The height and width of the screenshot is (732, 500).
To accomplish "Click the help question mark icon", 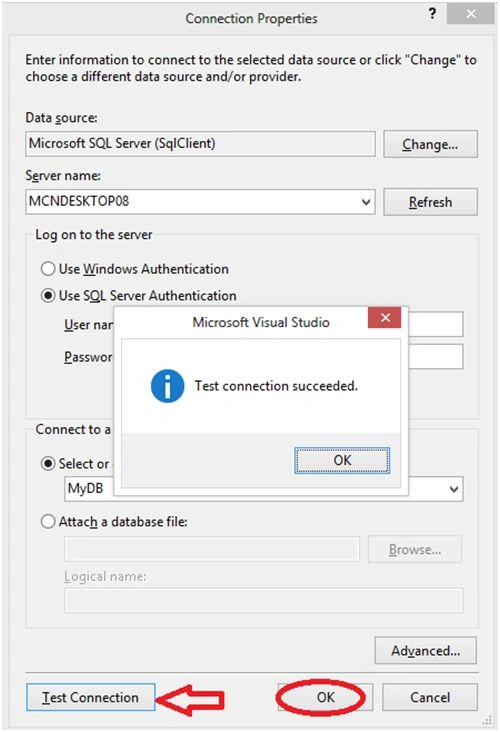I will click(432, 14).
